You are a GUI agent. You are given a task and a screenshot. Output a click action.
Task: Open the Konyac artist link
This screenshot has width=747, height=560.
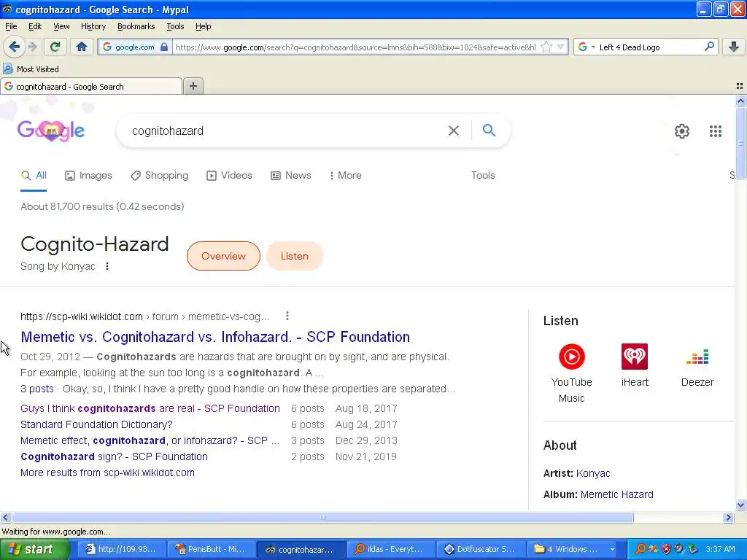pos(592,473)
